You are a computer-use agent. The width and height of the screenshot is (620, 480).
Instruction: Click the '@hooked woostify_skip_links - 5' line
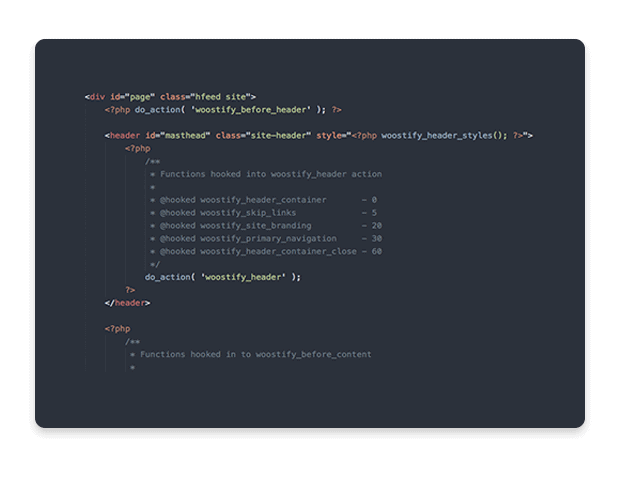pos(263,213)
